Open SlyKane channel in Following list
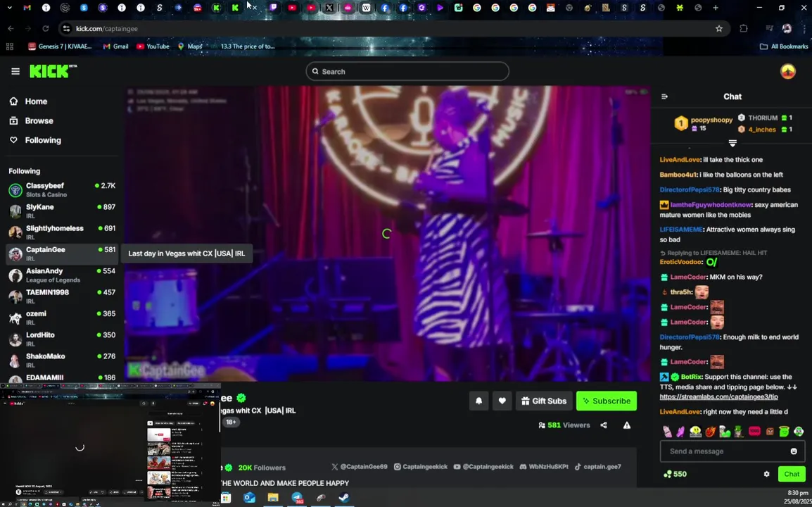This screenshot has width=812, height=507. [x=62, y=211]
